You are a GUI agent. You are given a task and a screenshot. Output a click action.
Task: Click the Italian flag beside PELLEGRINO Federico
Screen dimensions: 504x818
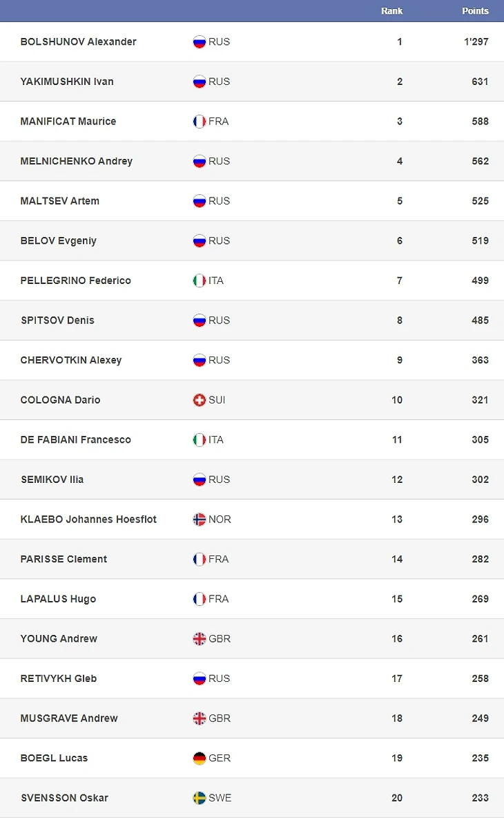coord(200,280)
